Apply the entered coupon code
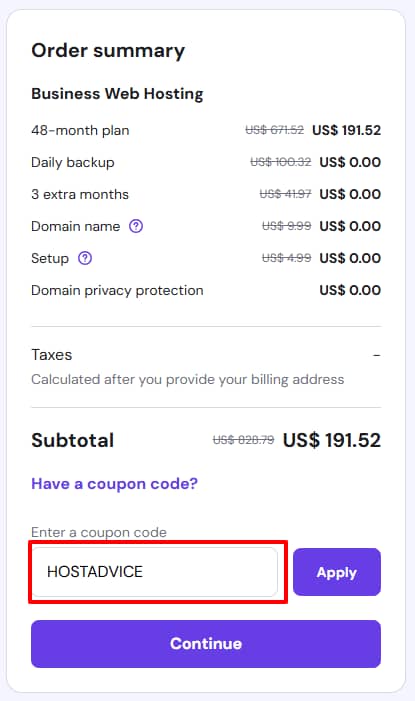This screenshot has height=701, width=415. (x=337, y=572)
